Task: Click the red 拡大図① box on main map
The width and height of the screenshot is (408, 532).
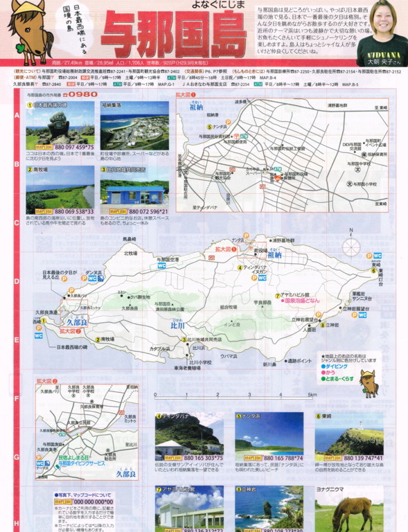Action: (x=251, y=249)
